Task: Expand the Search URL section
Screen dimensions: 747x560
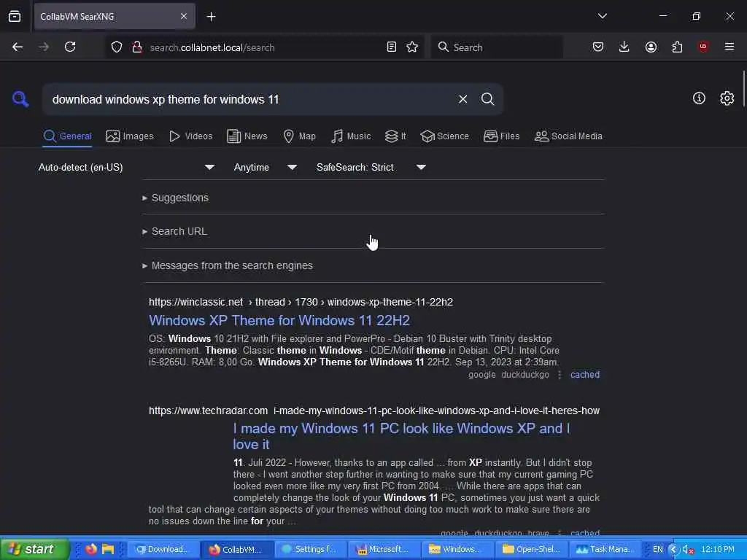Action: [x=174, y=231]
